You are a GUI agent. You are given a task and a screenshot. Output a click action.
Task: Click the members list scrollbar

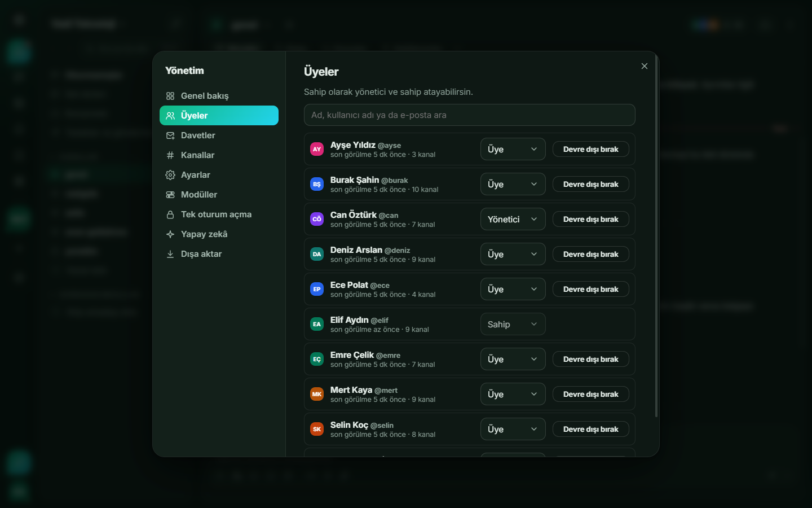[x=656, y=237]
